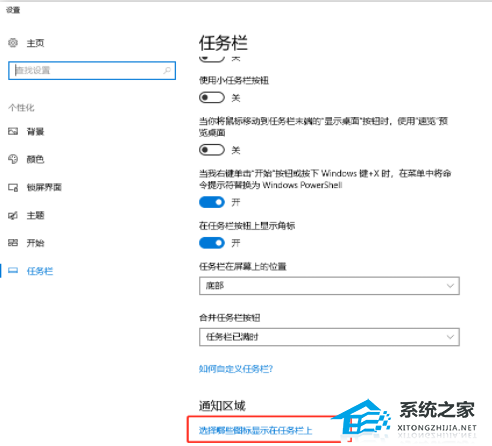Viewport: 492px width, 446px height.
Task: Click the select which icons appear link
Action: coord(255,430)
